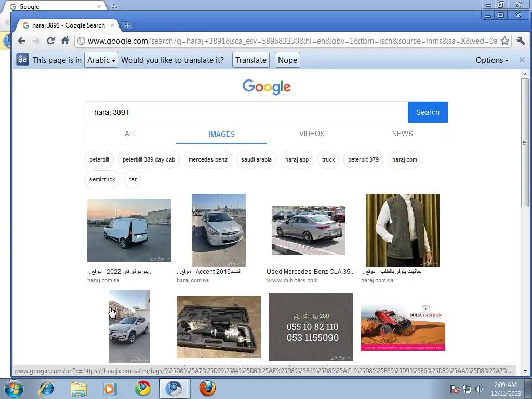Click the blue Search button
The width and height of the screenshot is (532, 399).
click(x=428, y=112)
